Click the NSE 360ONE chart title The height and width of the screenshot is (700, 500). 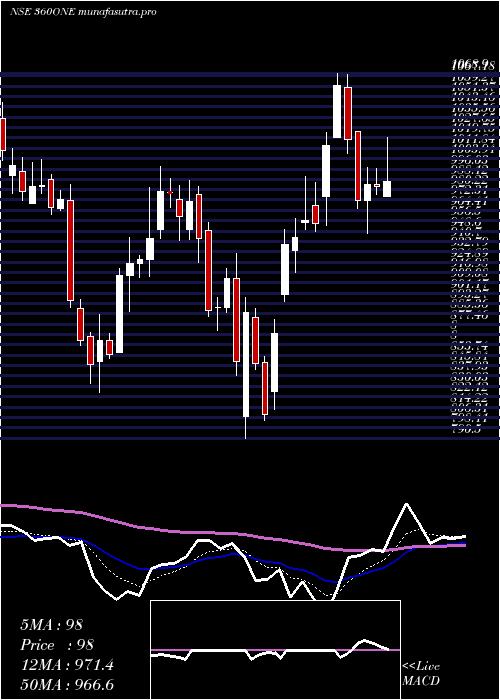click(x=83, y=12)
